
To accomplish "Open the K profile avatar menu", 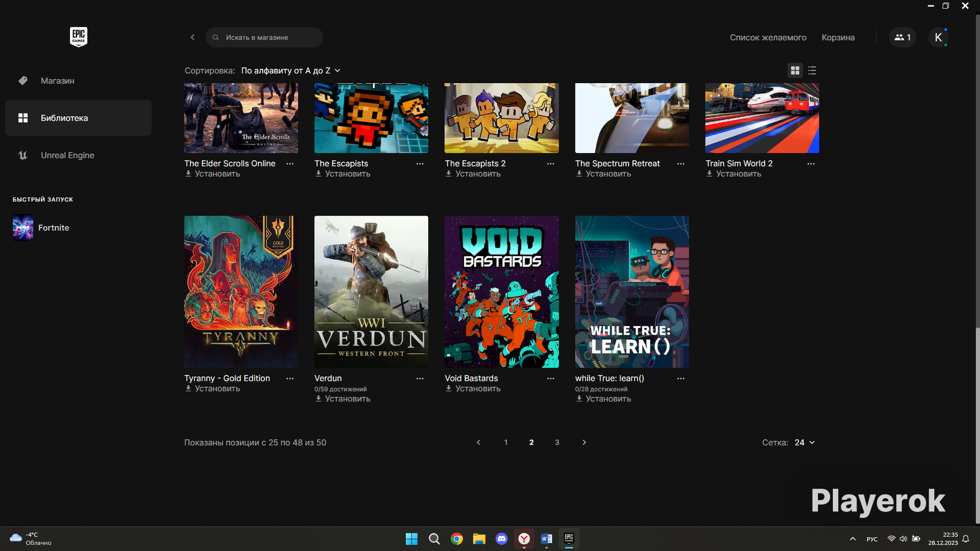I will [x=938, y=37].
